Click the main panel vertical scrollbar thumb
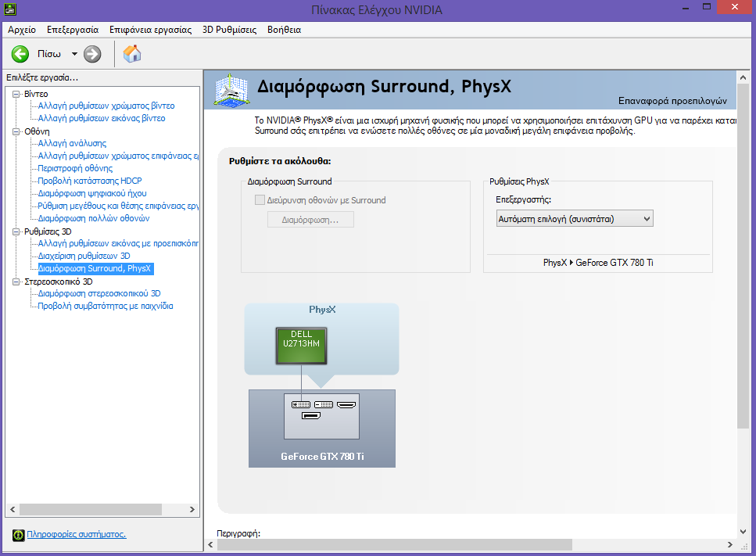The height and width of the screenshot is (556, 756). click(x=743, y=256)
